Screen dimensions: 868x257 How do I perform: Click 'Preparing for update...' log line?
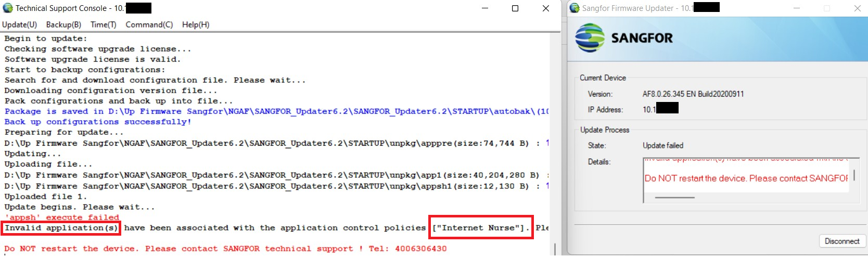[x=64, y=132]
